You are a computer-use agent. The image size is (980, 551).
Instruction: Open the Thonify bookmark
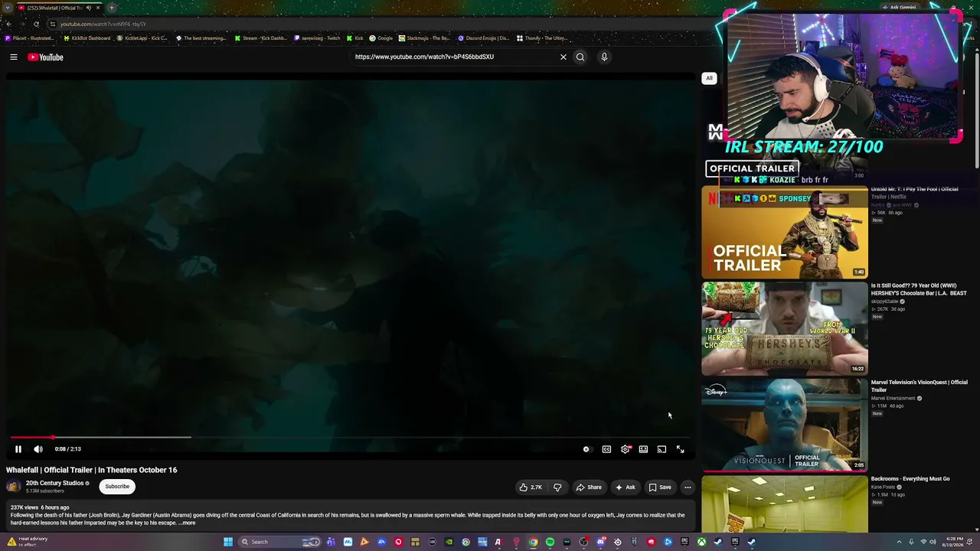pyautogui.click(x=541, y=38)
